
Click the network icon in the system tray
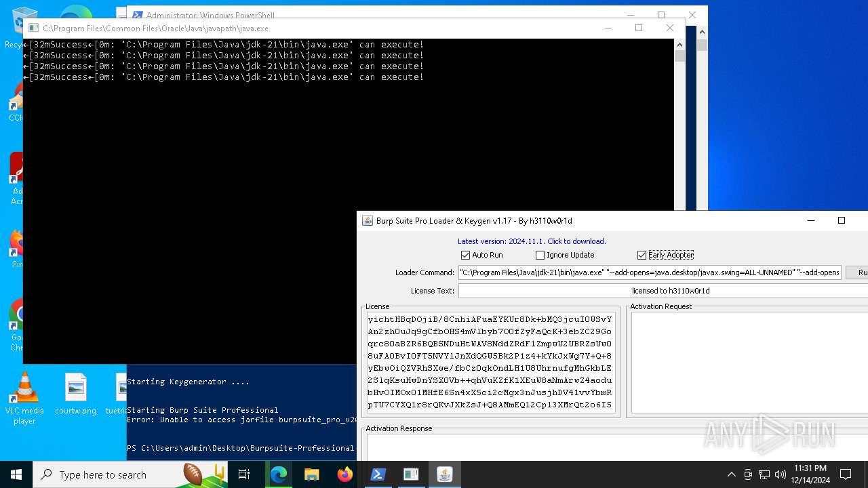[x=764, y=474]
